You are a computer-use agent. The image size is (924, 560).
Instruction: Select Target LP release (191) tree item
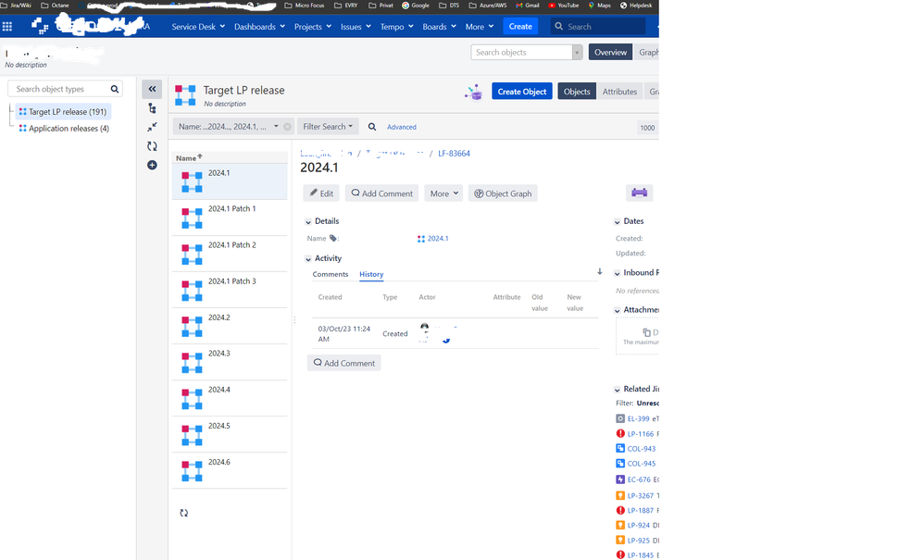pos(63,111)
